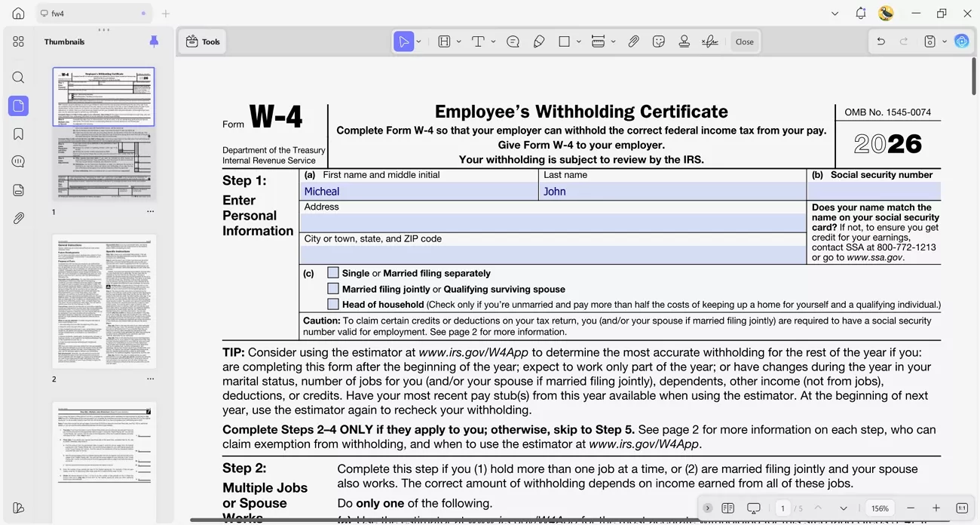The width and height of the screenshot is (980, 525).
Task: Check the Married filing jointly box
Action: pos(333,288)
